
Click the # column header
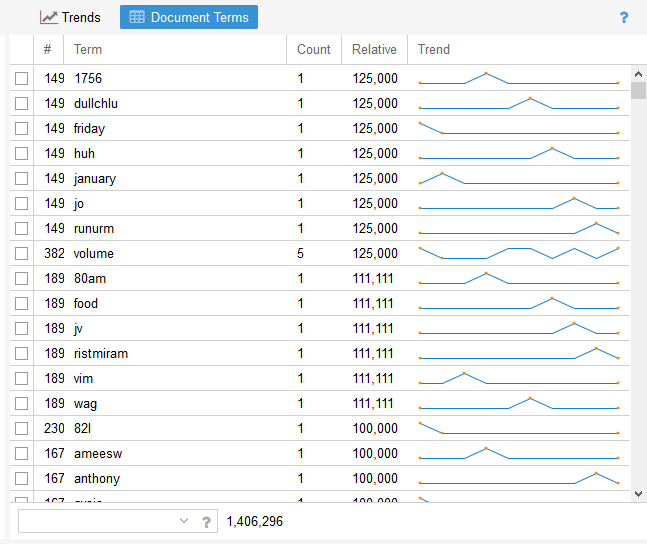coord(47,49)
